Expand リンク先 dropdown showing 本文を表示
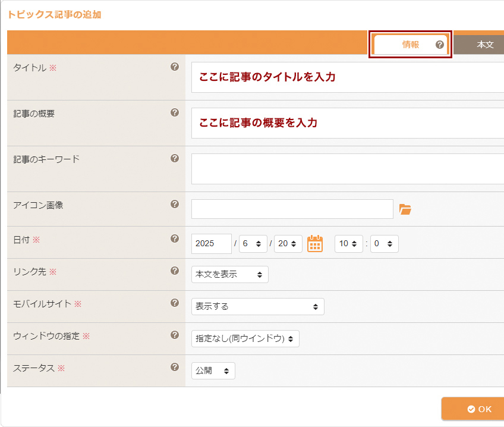This screenshot has height=427, width=504. [230, 275]
